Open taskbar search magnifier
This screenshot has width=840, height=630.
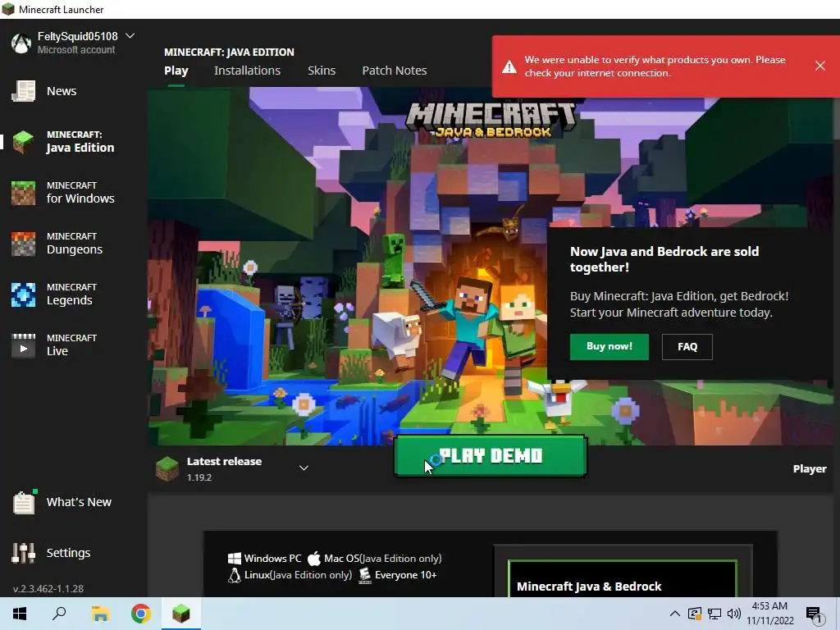click(x=59, y=614)
